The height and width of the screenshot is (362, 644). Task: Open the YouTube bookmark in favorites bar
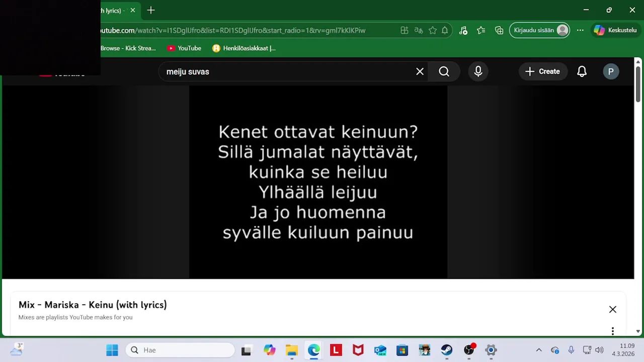(184, 48)
